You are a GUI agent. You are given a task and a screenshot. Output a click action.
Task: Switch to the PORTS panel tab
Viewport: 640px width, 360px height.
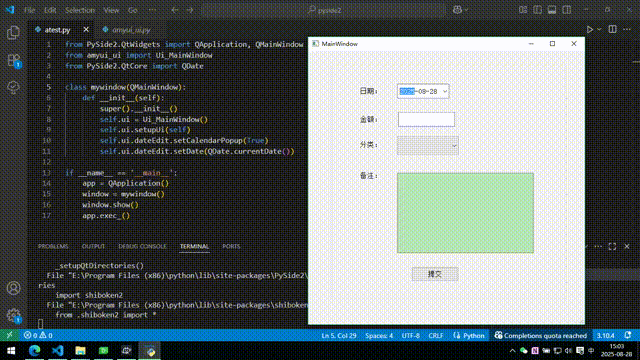(231, 246)
